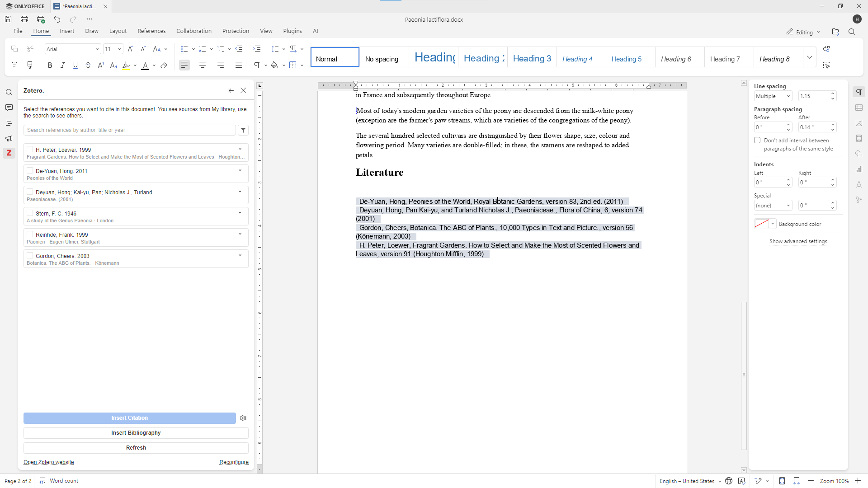Toggle strikethrough text formatting

[88, 66]
